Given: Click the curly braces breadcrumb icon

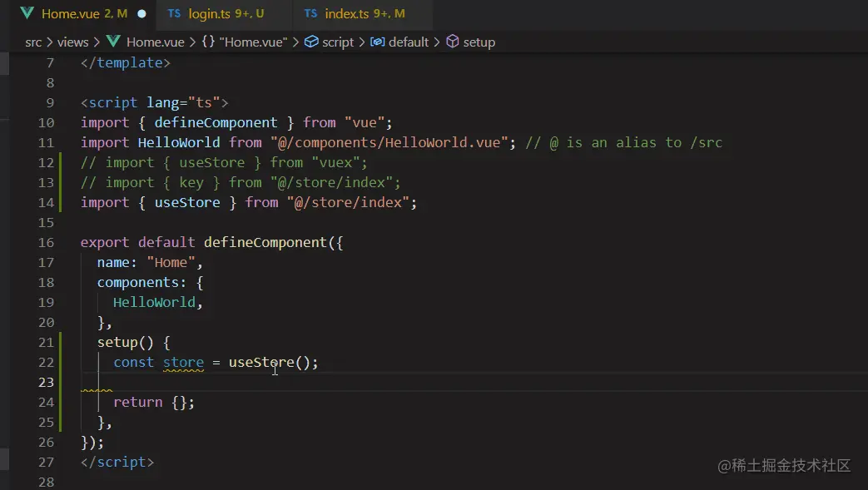Looking at the screenshot, I should click(x=208, y=42).
